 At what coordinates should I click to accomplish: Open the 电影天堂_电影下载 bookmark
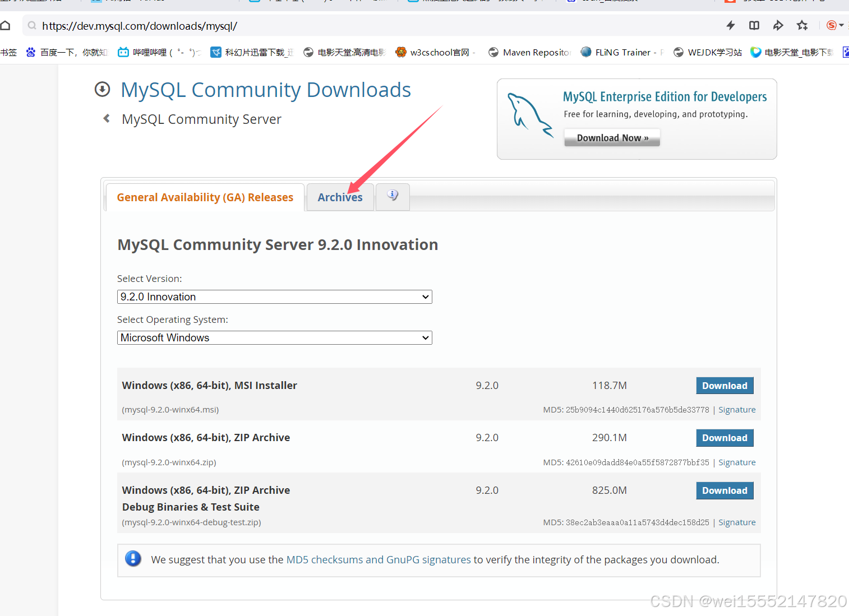792,52
